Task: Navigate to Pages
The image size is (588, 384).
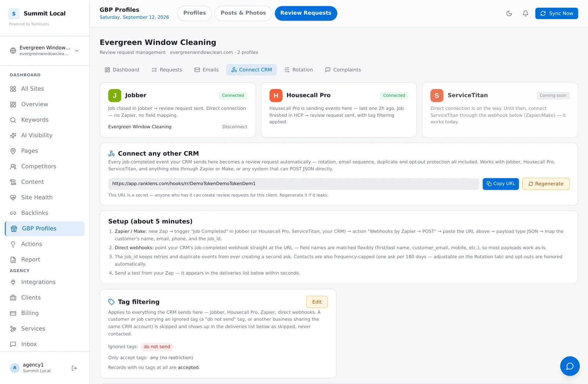Action: click(x=44, y=151)
